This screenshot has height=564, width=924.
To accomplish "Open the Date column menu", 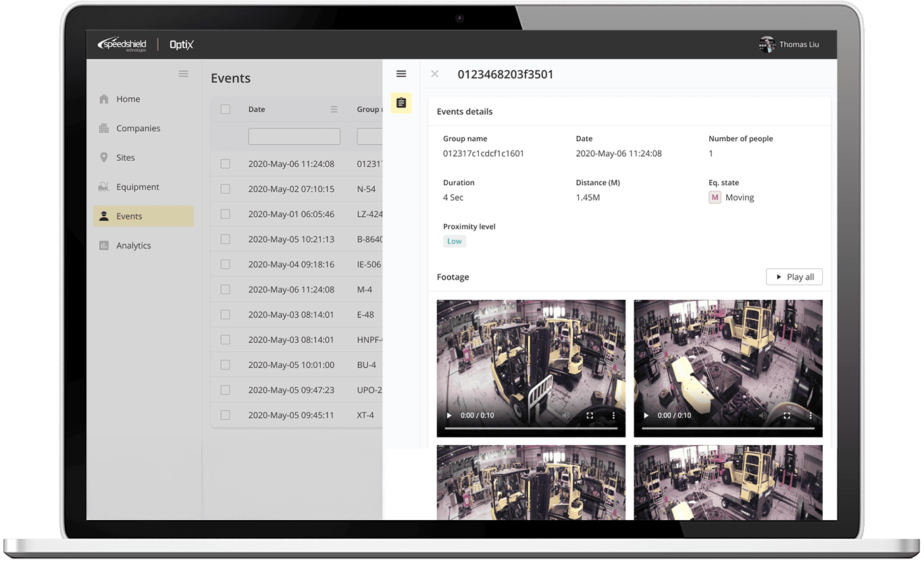I will pyautogui.click(x=334, y=109).
